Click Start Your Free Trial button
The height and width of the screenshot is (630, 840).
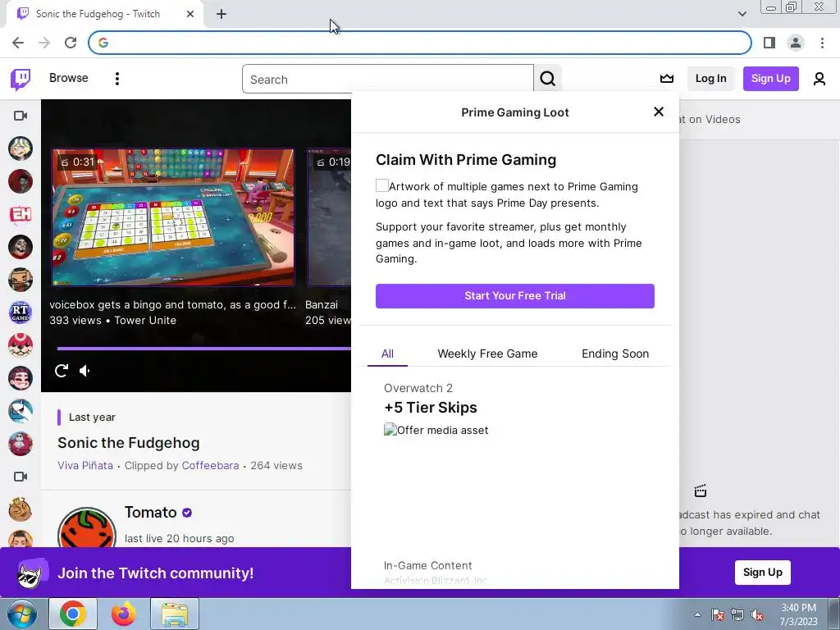pyautogui.click(x=515, y=295)
